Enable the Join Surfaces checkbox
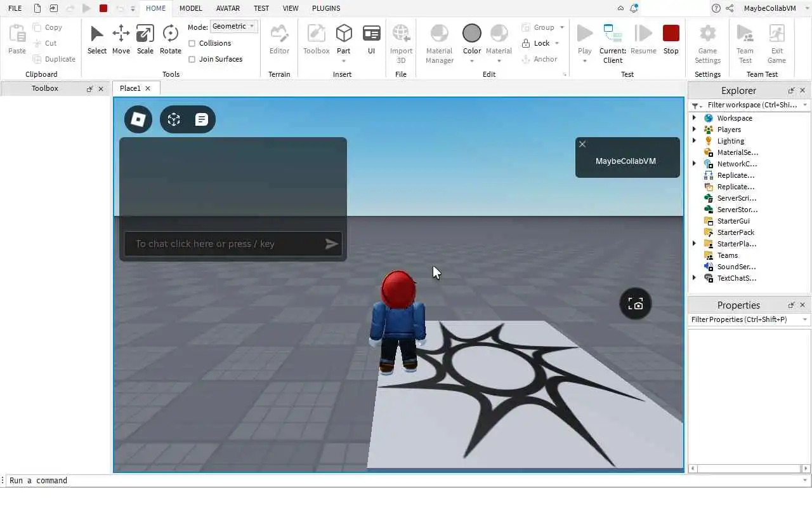 (192, 59)
